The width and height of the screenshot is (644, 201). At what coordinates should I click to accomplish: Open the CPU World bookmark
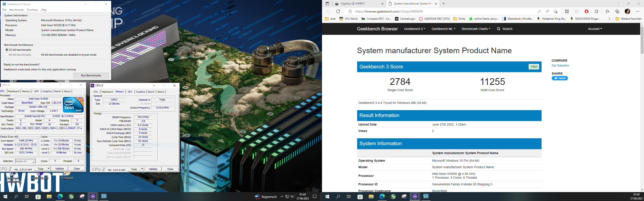click(x=349, y=19)
